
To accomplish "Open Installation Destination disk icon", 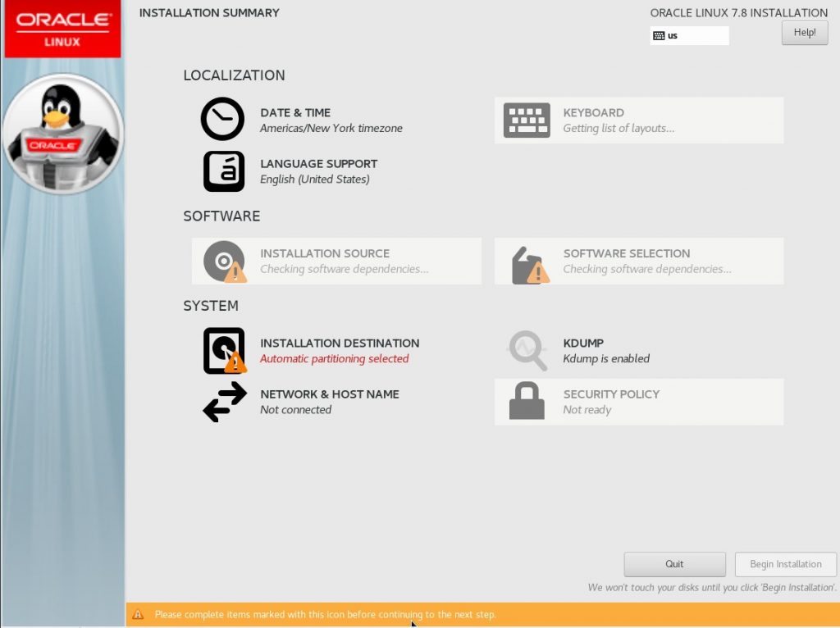I will (x=225, y=351).
